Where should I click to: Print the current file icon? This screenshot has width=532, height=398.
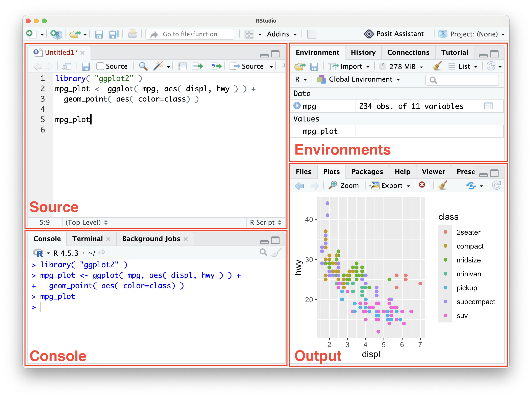point(132,34)
